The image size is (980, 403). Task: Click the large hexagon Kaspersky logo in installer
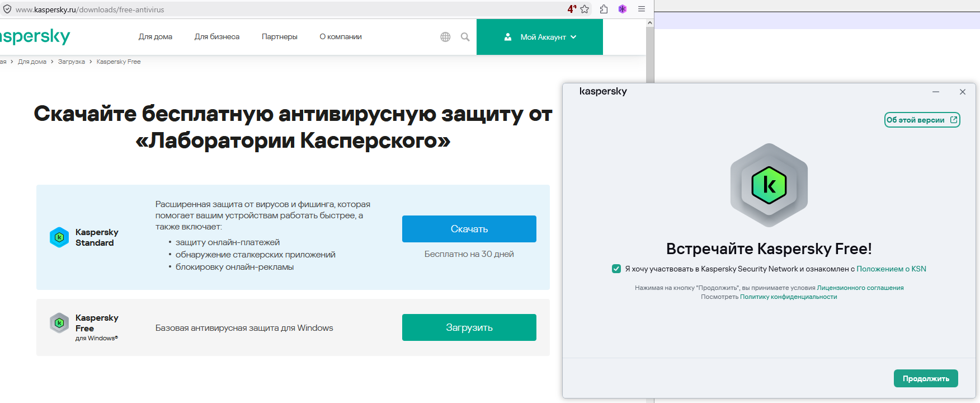click(x=769, y=185)
